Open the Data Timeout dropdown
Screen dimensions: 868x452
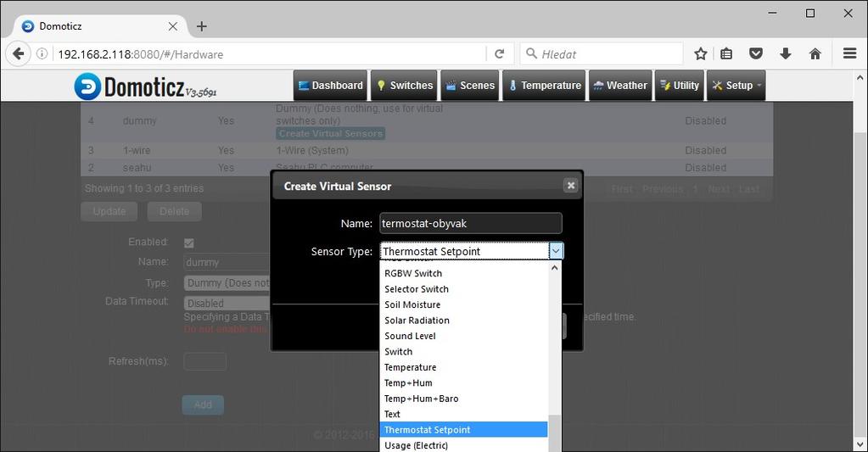point(227,304)
